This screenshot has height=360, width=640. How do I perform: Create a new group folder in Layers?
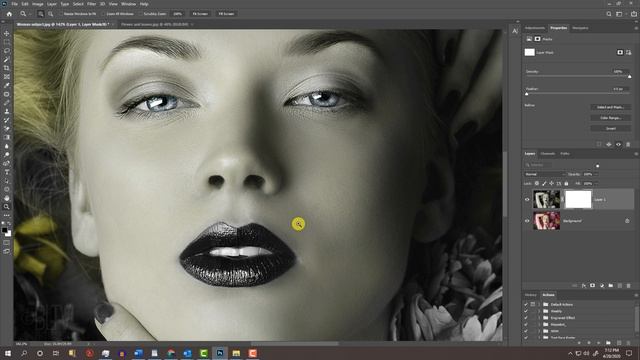[611, 286]
